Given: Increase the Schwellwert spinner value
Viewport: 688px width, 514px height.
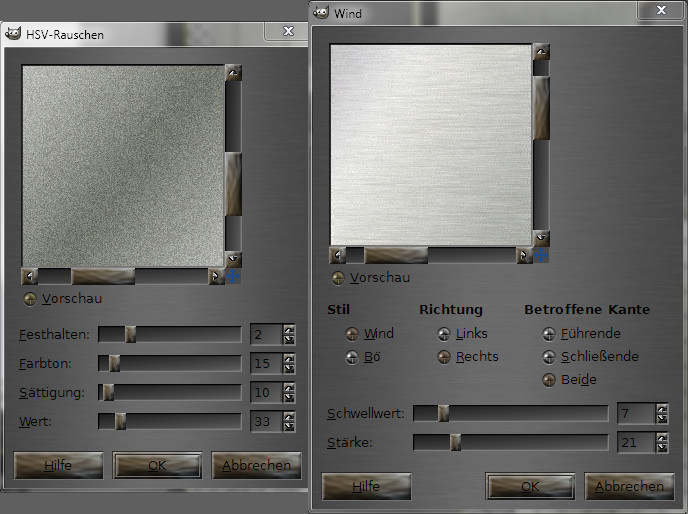Looking at the screenshot, I should click(x=661, y=409).
